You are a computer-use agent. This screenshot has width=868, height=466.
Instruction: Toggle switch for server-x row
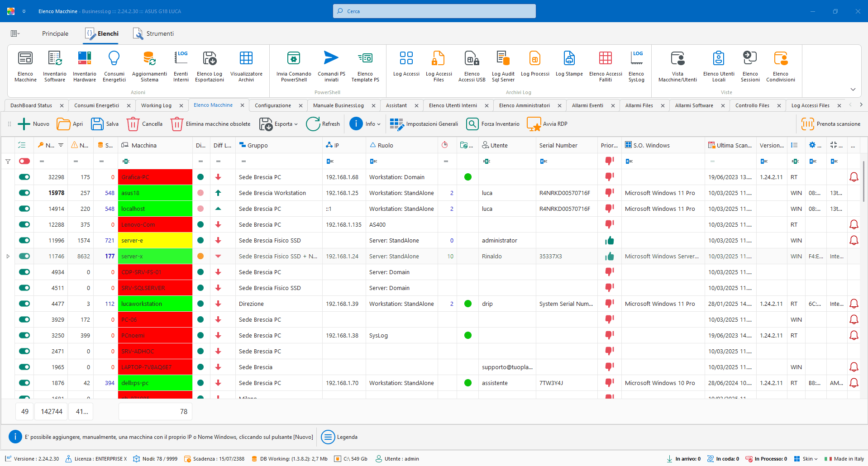24,256
